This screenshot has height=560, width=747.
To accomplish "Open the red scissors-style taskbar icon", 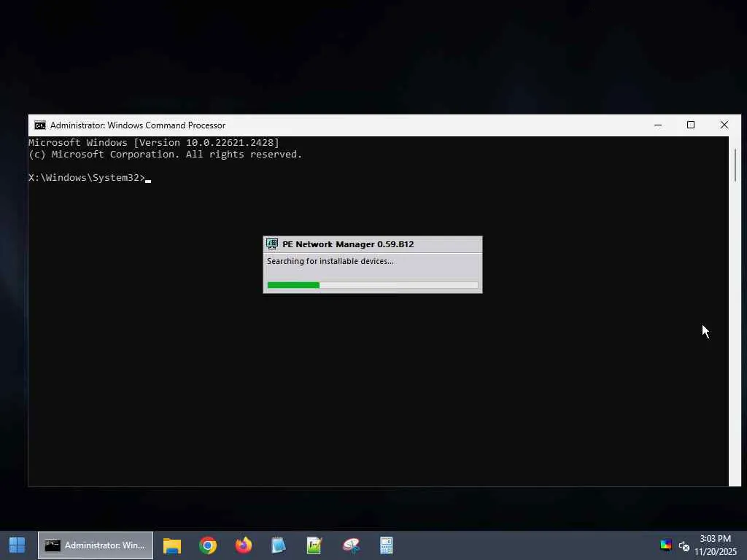I will tap(351, 545).
